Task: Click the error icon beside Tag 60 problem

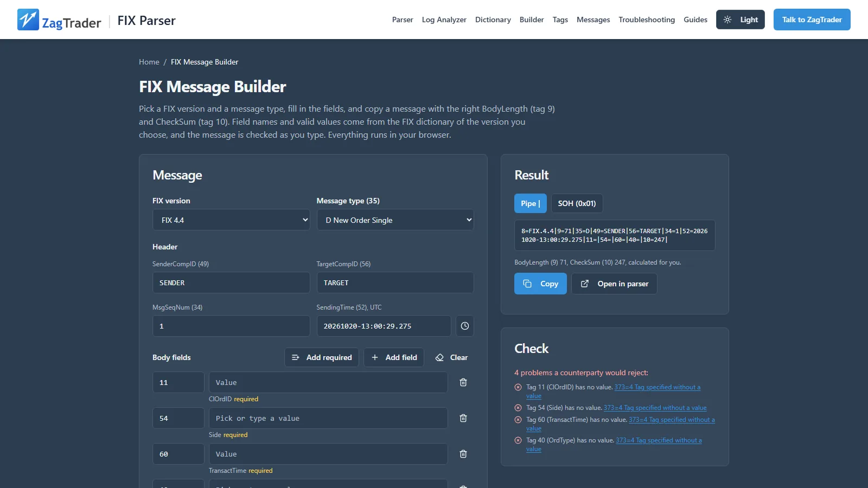Action: coord(518,420)
